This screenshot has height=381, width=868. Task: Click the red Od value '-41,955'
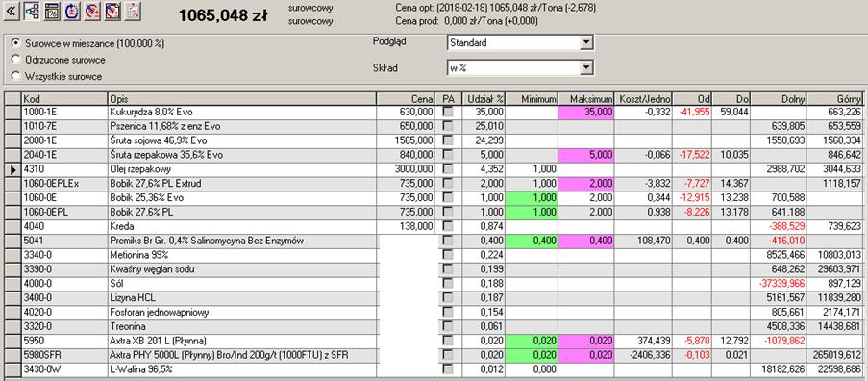pos(692,113)
